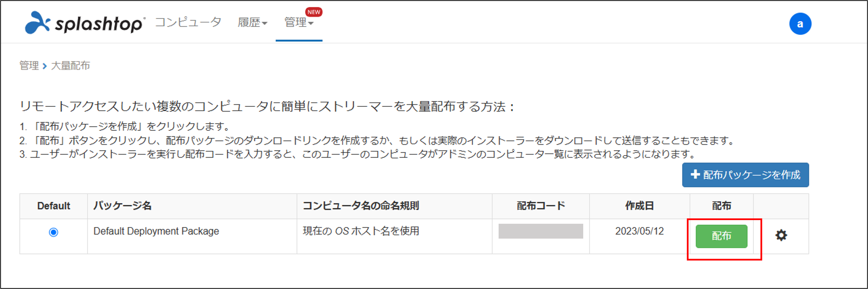This screenshot has width=868, height=289.
Task: Click the green 配布 button
Action: coord(721,236)
